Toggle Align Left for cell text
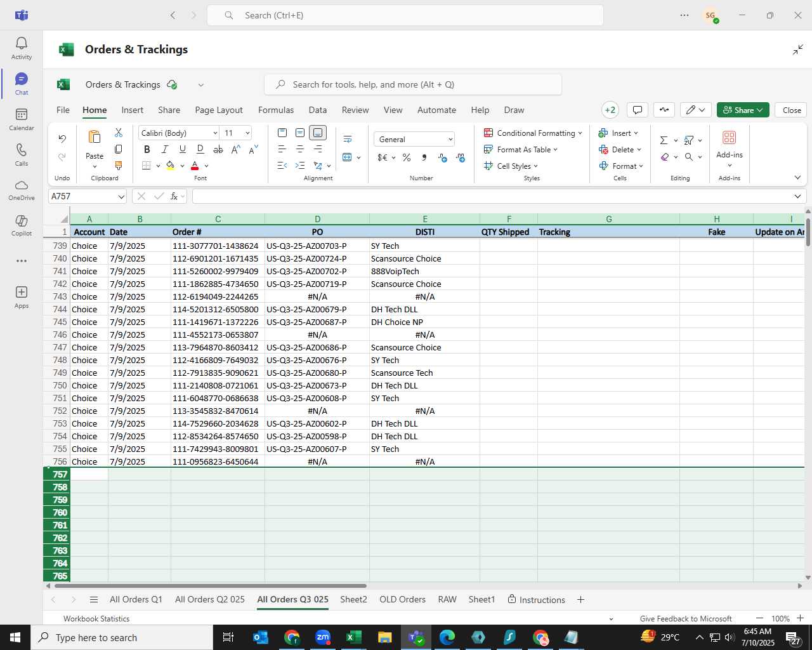 pos(282,149)
